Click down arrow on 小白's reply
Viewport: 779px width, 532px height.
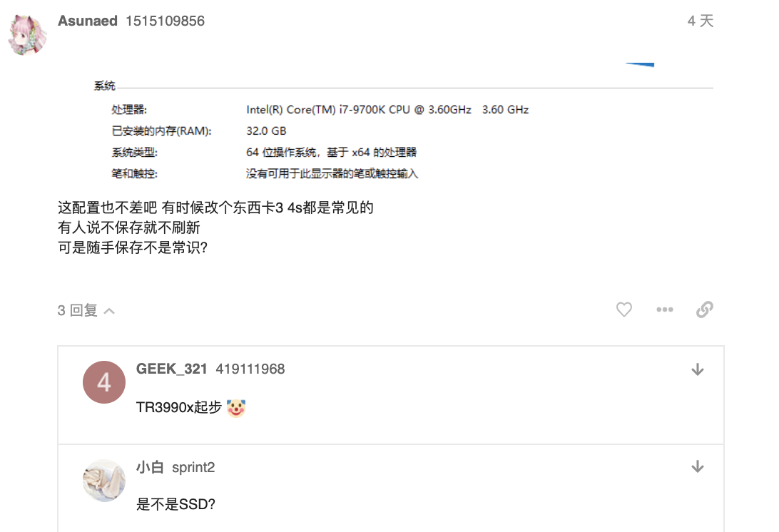pos(698,467)
